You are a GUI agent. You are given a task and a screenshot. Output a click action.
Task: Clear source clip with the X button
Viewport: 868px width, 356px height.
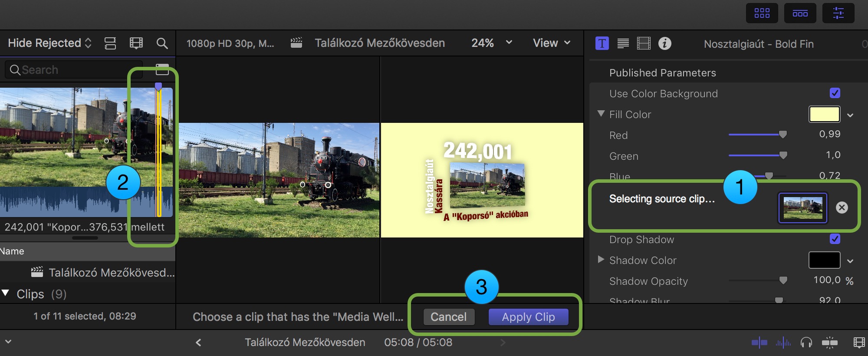[x=842, y=208]
